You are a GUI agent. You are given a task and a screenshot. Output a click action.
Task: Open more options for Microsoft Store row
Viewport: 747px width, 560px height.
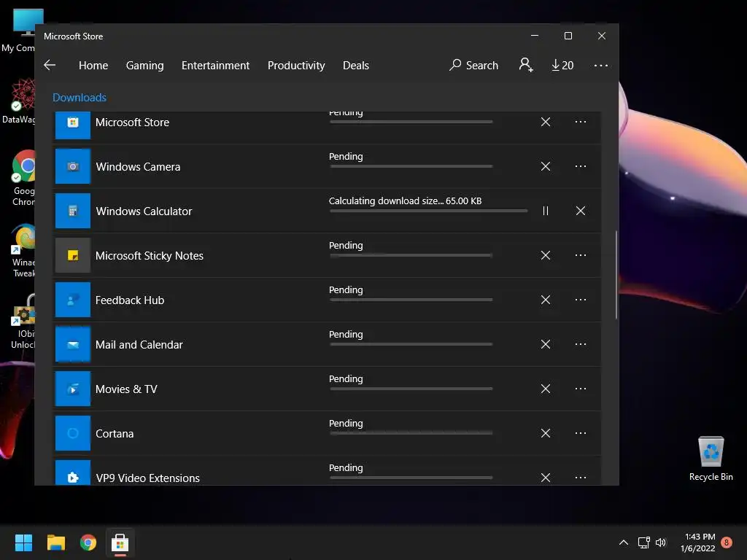pyautogui.click(x=580, y=122)
